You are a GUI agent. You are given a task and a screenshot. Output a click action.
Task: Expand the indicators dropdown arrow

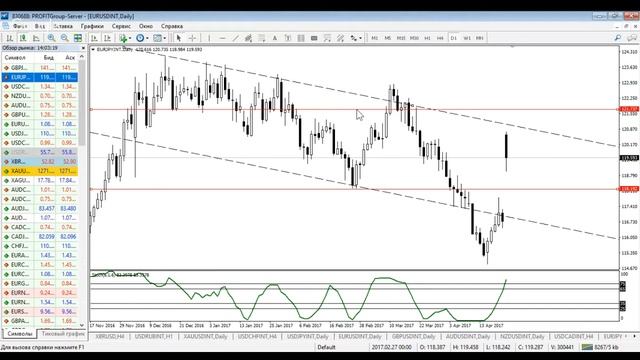point(130,38)
